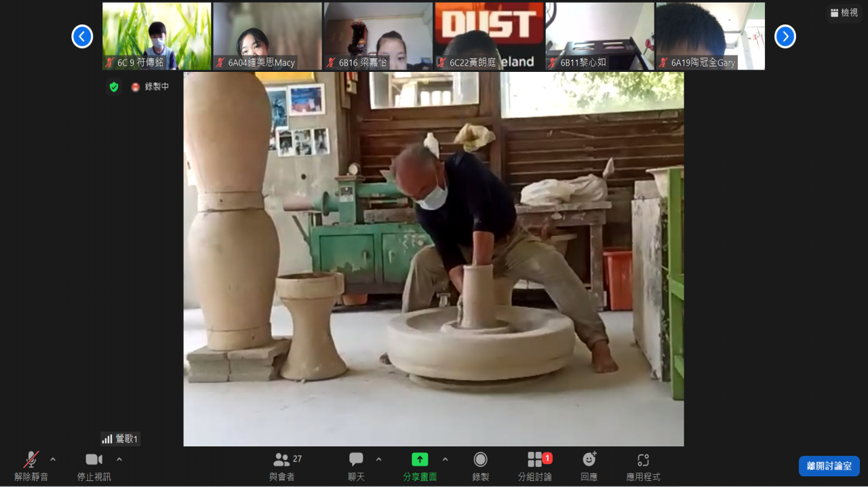Open breakout rooms grid icon
Screen dimensions: 868x487
(x=535, y=460)
